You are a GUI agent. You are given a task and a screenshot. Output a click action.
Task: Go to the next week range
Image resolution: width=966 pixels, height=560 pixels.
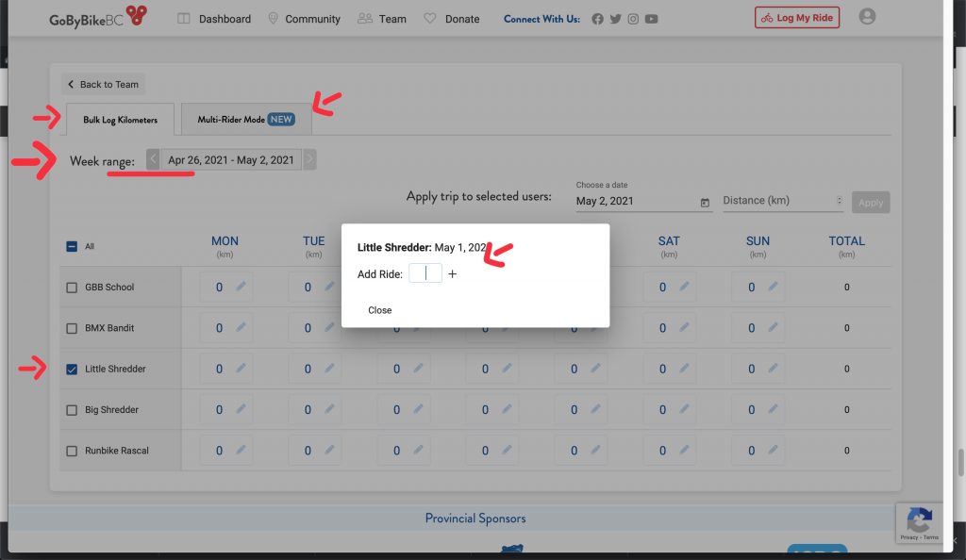pos(309,159)
